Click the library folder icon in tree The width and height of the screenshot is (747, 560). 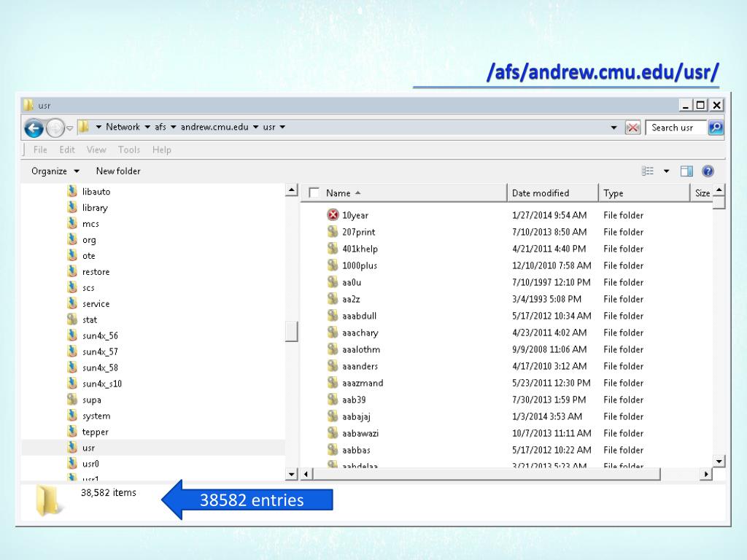(x=72, y=207)
